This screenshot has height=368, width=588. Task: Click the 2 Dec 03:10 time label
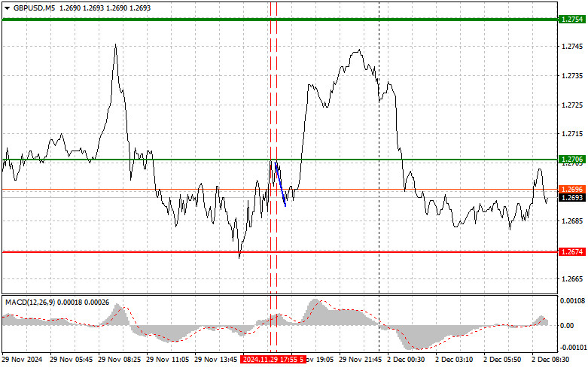[454, 360]
